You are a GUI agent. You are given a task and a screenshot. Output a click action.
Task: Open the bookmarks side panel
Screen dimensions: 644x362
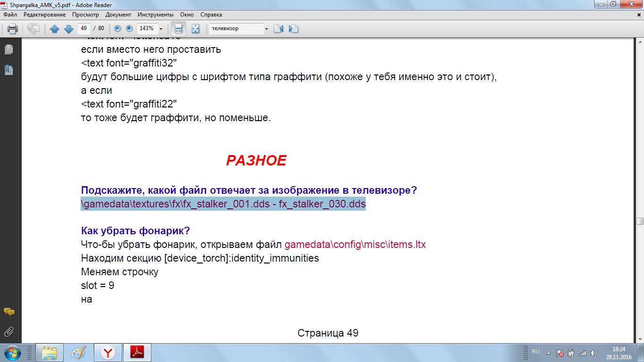click(9, 70)
